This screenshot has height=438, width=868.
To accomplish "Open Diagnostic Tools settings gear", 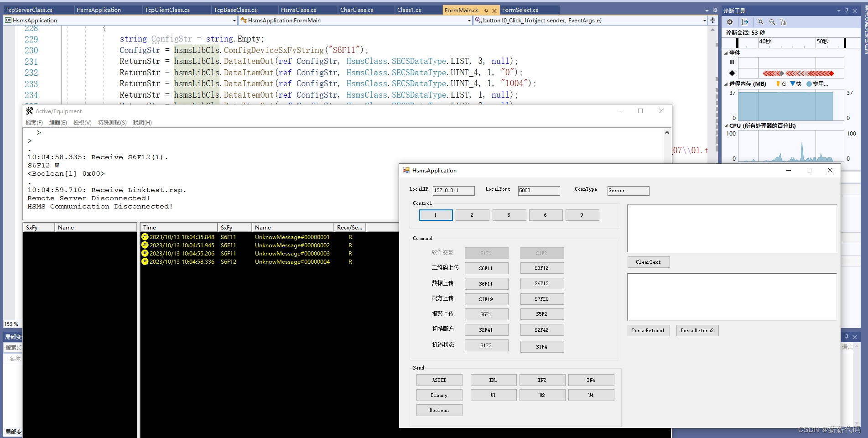I will click(x=730, y=22).
